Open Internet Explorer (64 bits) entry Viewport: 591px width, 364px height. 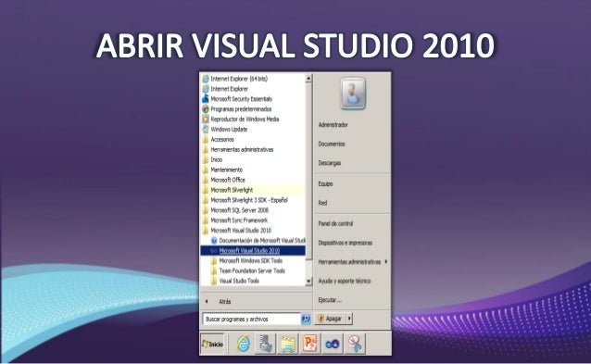pyautogui.click(x=253, y=79)
